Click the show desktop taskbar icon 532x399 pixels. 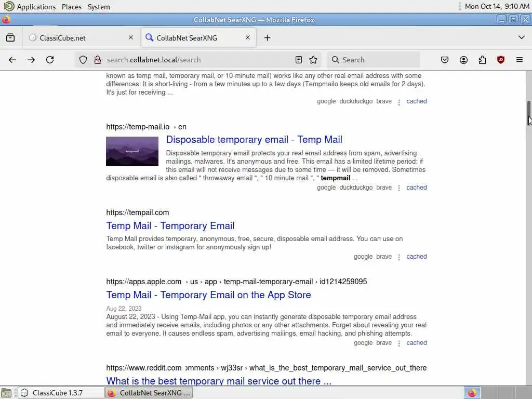[x=6, y=393]
